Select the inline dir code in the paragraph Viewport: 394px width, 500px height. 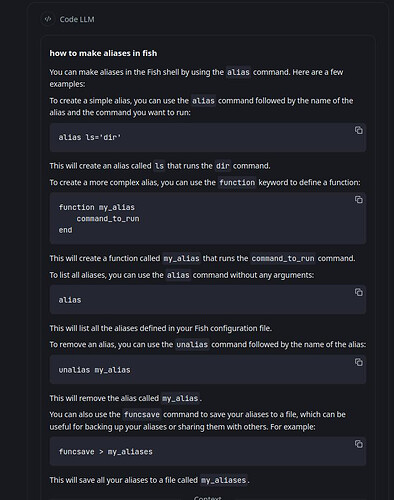tap(222, 166)
